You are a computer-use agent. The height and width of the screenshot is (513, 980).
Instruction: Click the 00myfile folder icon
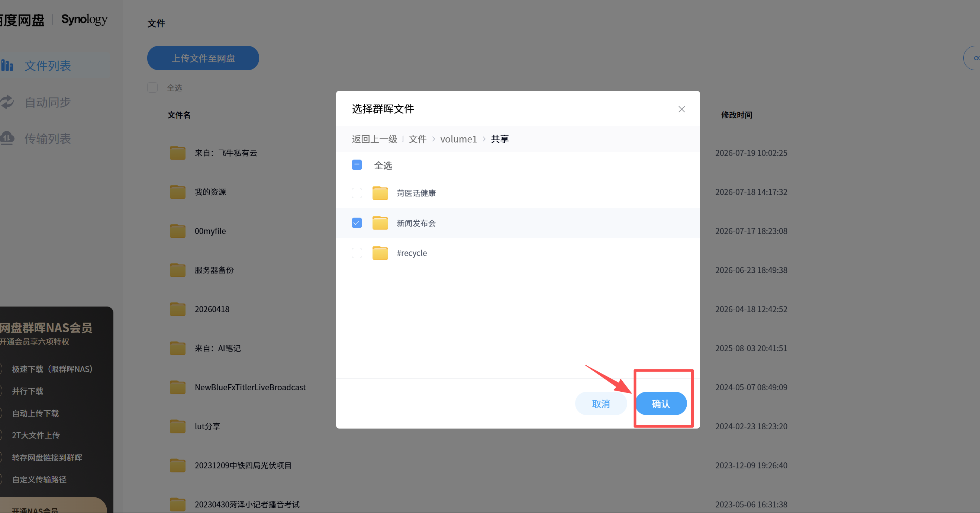(177, 231)
